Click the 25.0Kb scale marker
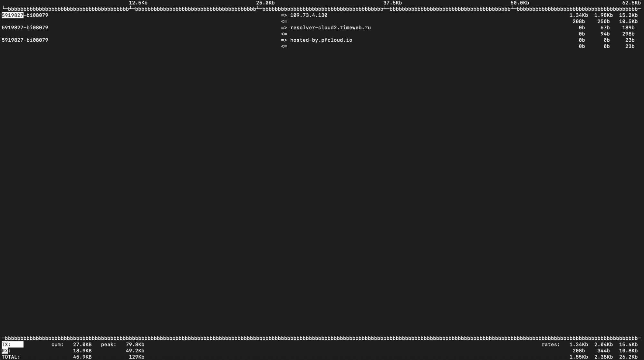This screenshot has height=360, width=644. click(265, 3)
